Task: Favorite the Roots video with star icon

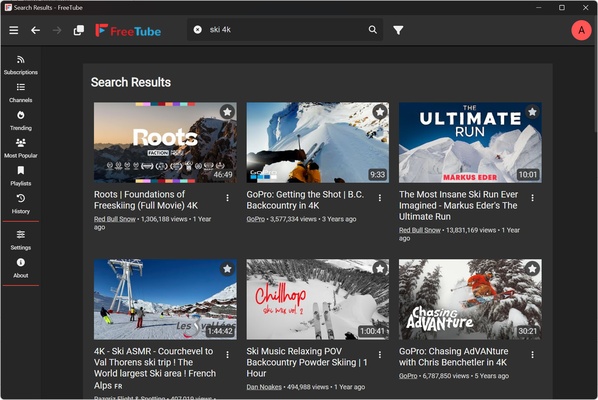Action: pos(227,112)
